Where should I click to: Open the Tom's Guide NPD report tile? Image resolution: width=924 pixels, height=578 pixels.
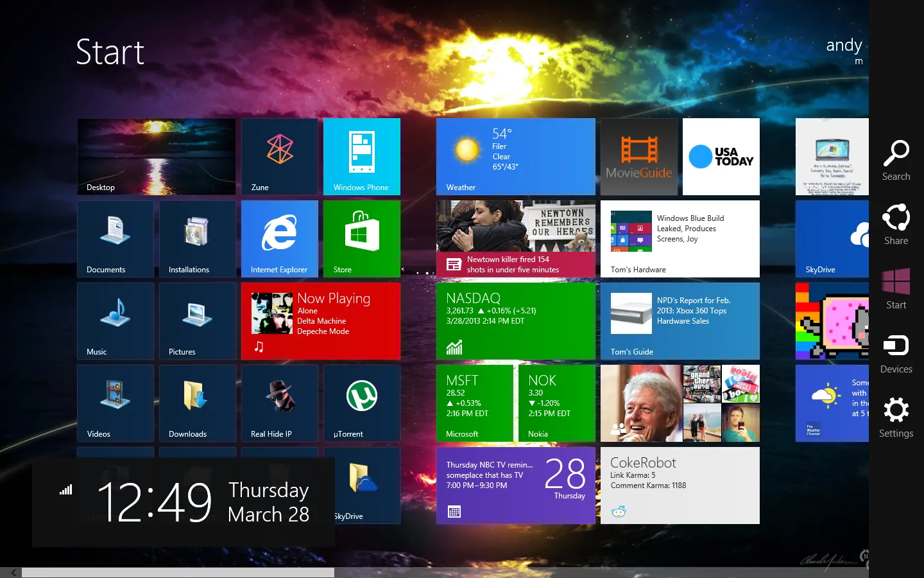pyautogui.click(x=680, y=321)
